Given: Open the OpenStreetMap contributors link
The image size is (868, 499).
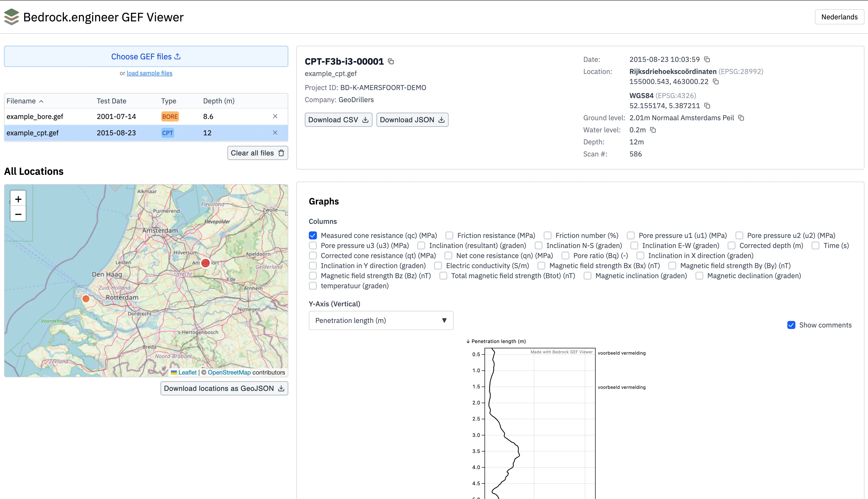Looking at the screenshot, I should tap(229, 372).
